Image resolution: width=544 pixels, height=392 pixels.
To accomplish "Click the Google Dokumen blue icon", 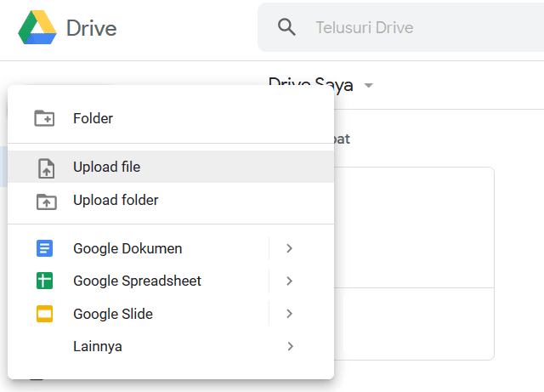I will (x=45, y=248).
